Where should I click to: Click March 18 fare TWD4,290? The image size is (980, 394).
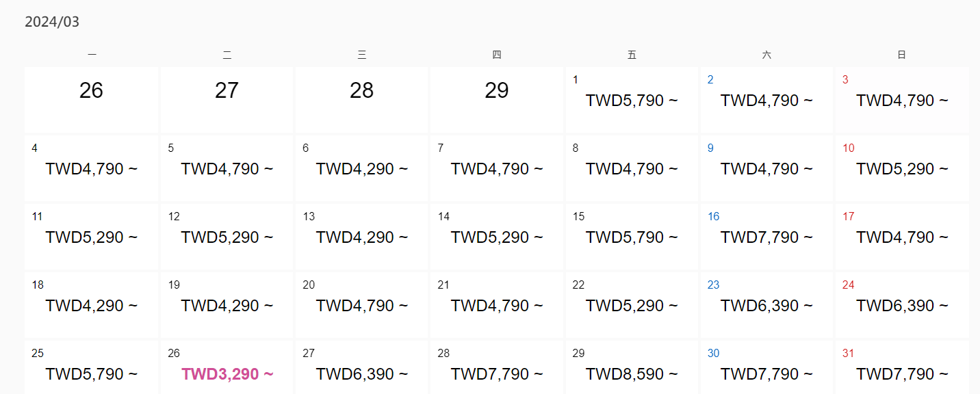click(x=92, y=306)
